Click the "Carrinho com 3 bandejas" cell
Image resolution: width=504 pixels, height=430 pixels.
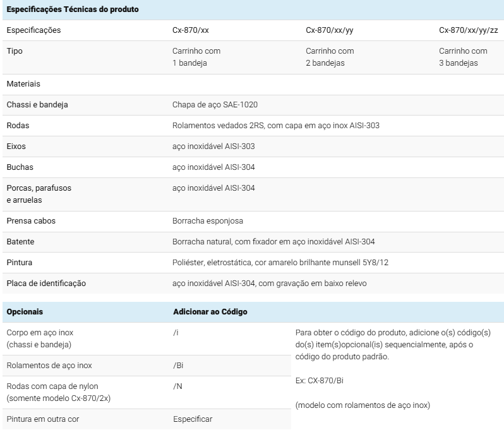click(x=463, y=57)
